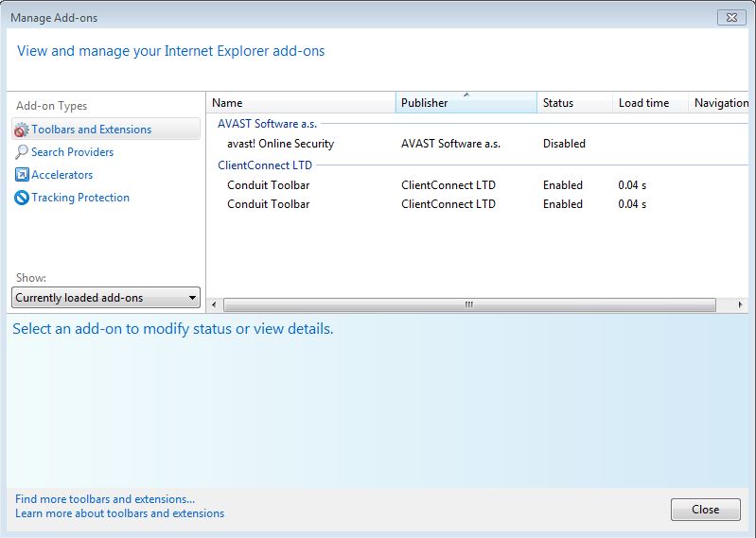Screen dimensions: 756x538
Task: Click the Accelerators arrow icon
Action: click(x=22, y=174)
